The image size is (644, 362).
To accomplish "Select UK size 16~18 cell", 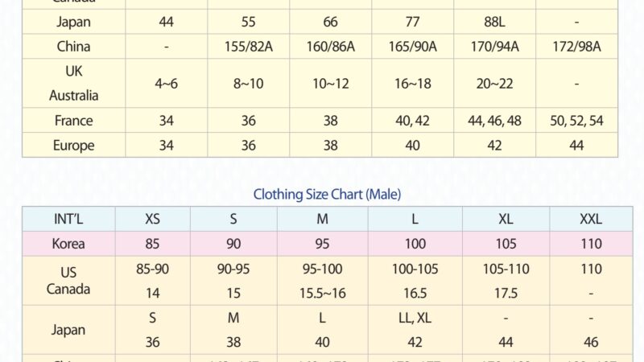I will (412, 83).
